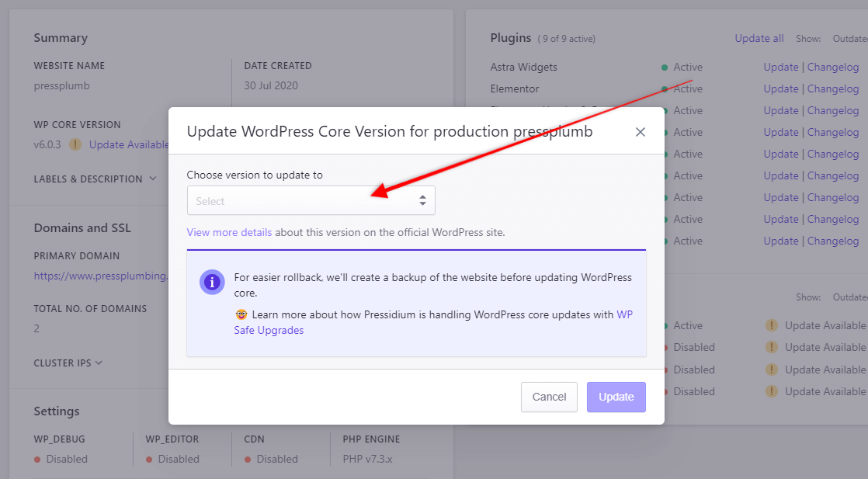
Task: Click the WP_DEBUG Disabled red status dot
Action: 37,459
